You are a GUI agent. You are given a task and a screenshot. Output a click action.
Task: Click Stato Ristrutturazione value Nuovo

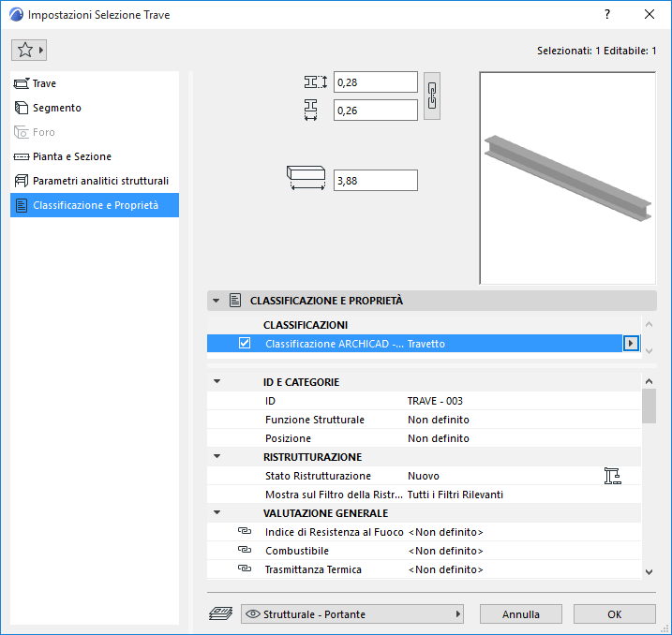(424, 476)
